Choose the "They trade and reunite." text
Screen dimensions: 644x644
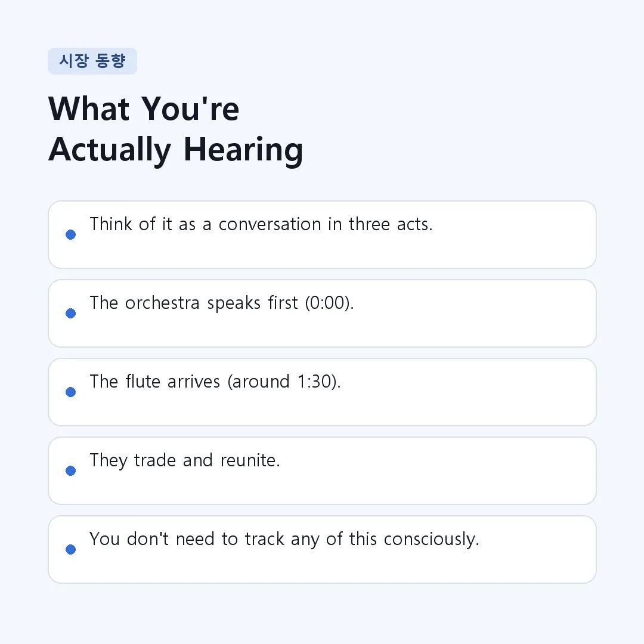(185, 460)
